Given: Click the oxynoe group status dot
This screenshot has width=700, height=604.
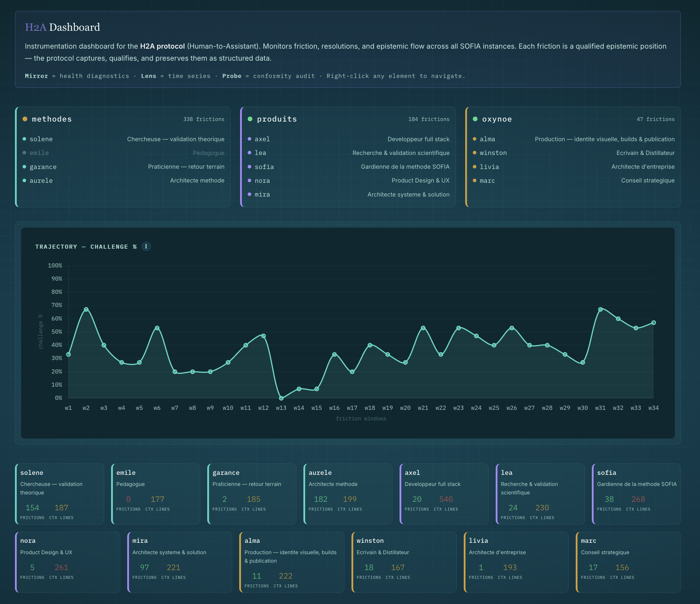Looking at the screenshot, I should click(x=475, y=119).
